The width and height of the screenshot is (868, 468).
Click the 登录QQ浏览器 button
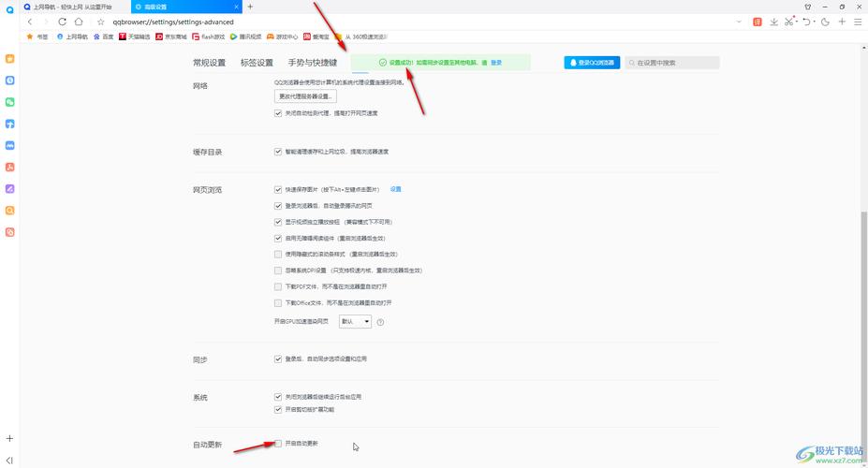coord(592,63)
